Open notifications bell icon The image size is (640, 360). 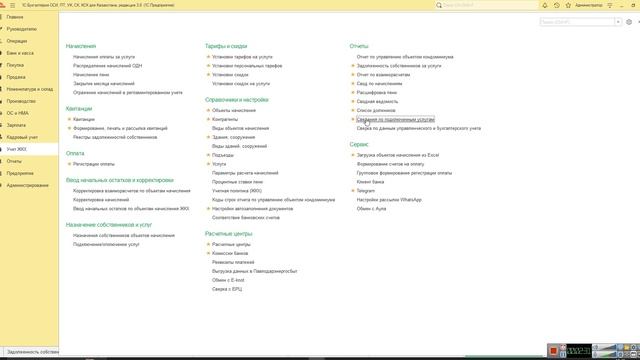(545, 5)
